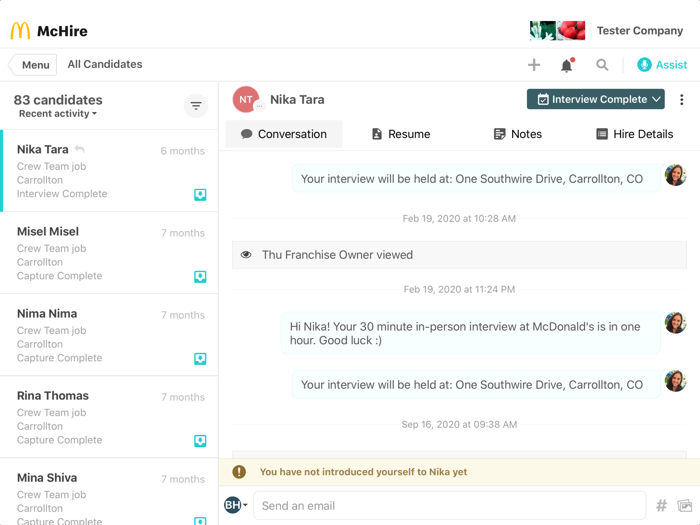
Task: Select the Nima Nima candidate
Action: click(109, 335)
